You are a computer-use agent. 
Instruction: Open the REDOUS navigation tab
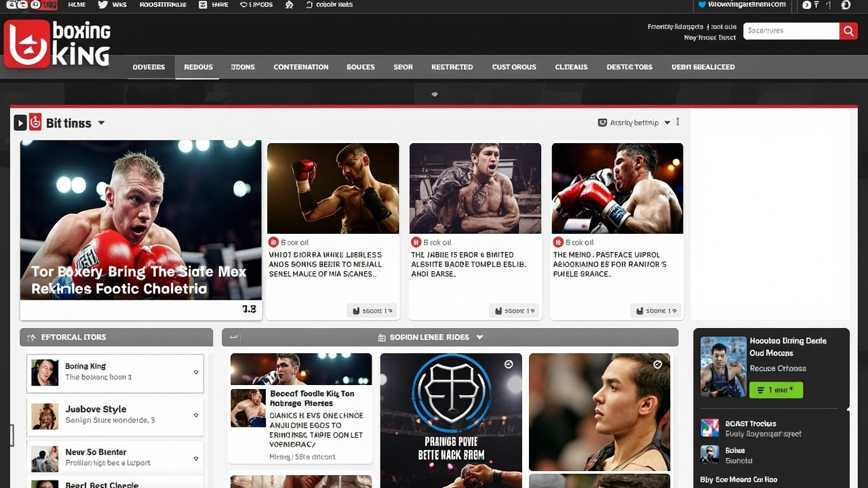pyautogui.click(x=198, y=67)
